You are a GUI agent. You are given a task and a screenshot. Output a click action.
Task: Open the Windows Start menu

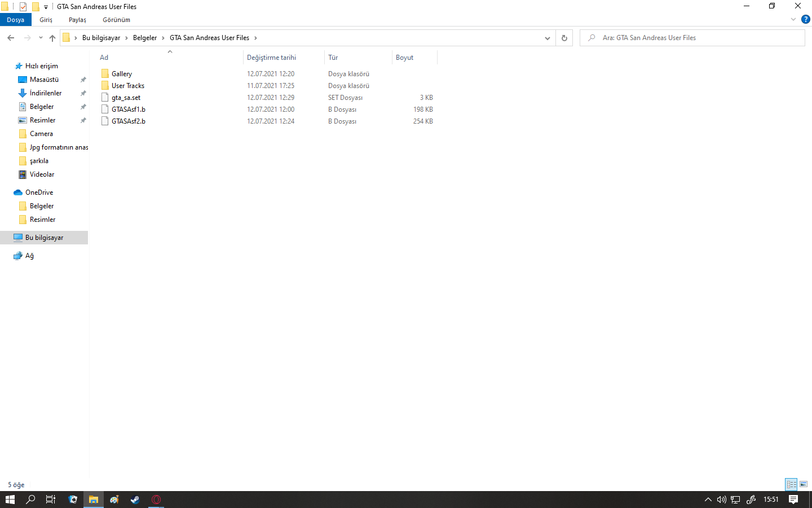tap(10, 500)
